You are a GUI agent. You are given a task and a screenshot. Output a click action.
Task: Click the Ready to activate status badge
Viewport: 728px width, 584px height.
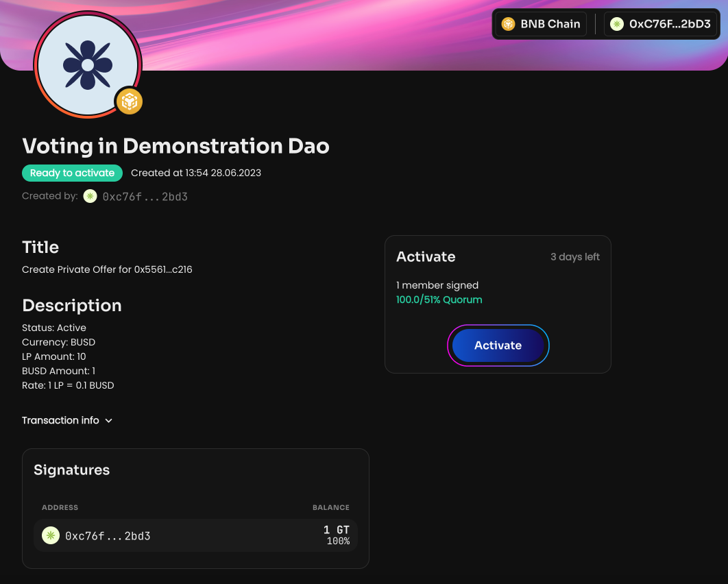[x=72, y=173]
